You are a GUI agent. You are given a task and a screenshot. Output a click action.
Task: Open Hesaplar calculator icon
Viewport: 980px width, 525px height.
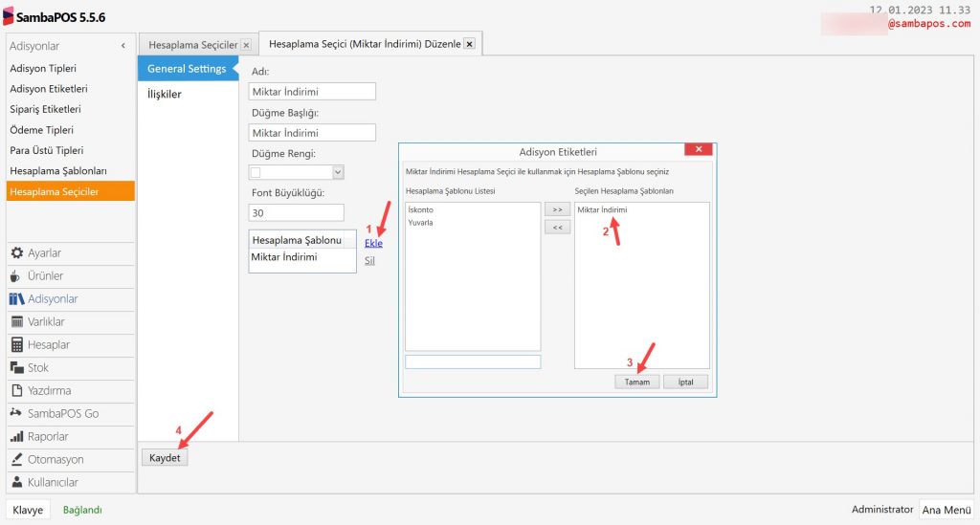click(x=17, y=344)
